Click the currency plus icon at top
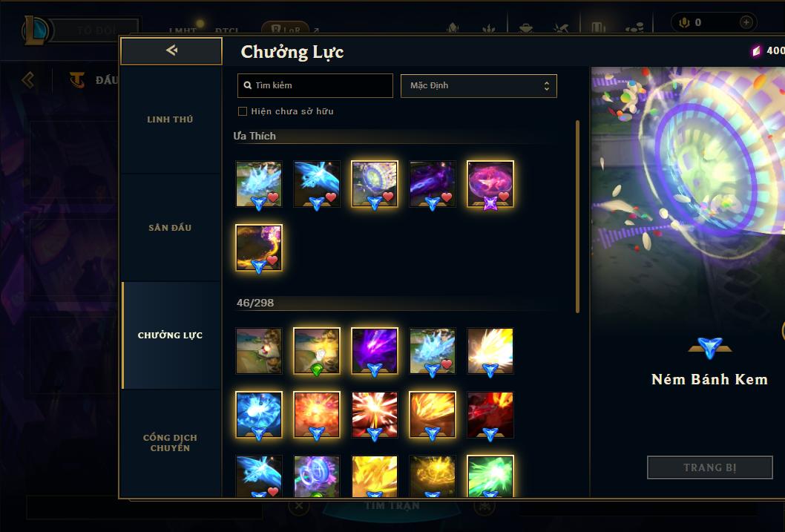785x532 pixels. point(746,22)
